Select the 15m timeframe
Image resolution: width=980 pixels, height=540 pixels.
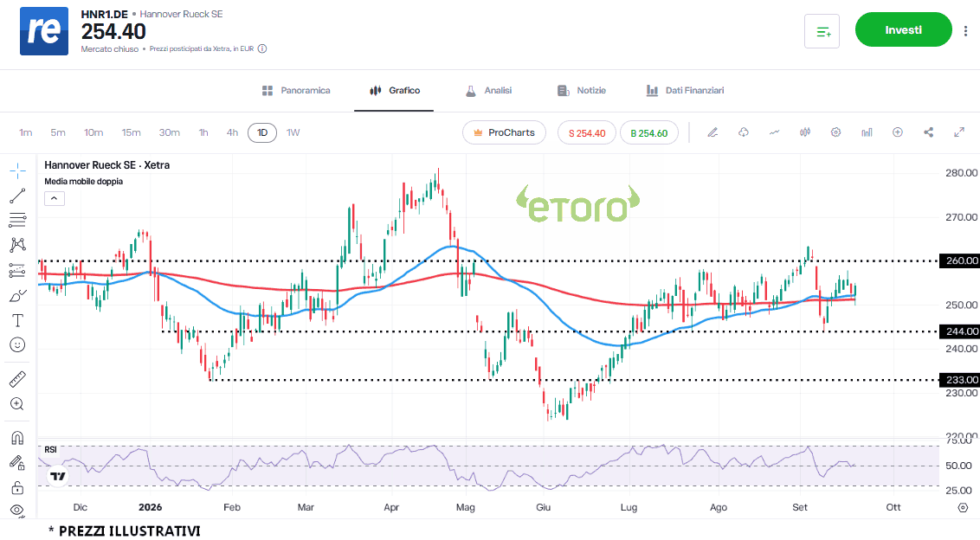point(132,132)
